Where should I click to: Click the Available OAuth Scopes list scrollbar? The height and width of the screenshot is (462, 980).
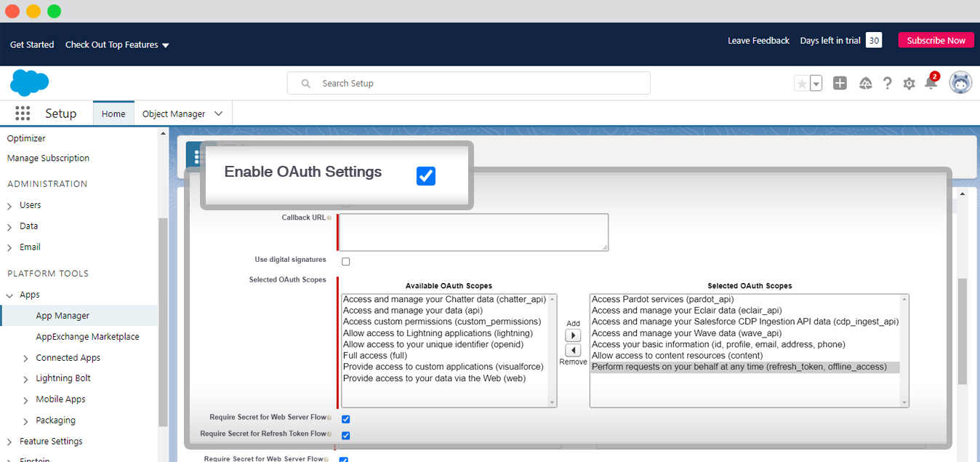pyautogui.click(x=553, y=351)
